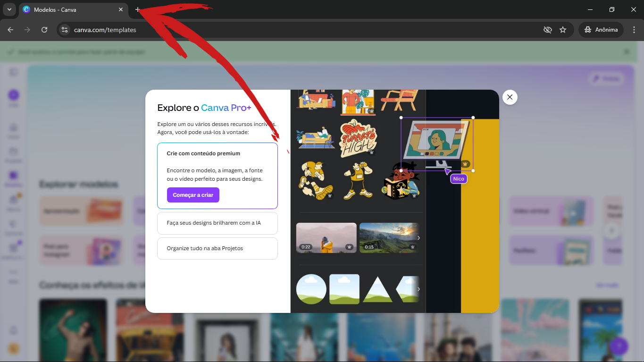Viewport: 644px width, 362px height.
Task: Select the Crie com conteúdo premium card
Action: [217, 176]
